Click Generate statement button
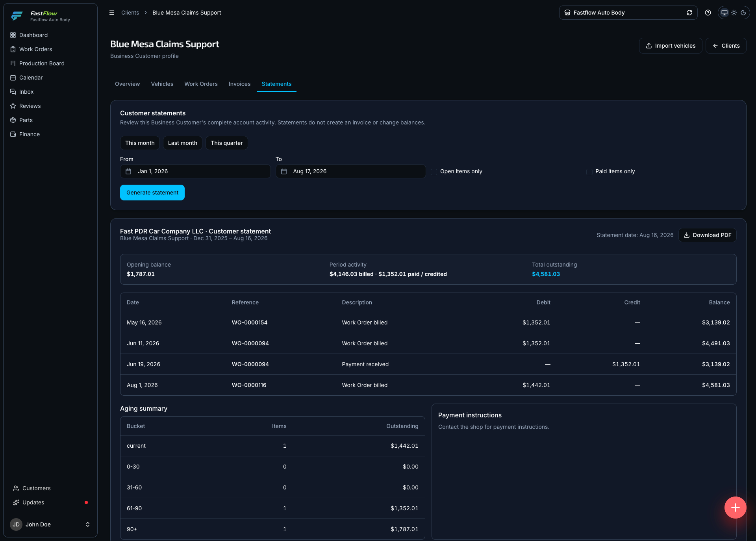Screen dimensions: 756x541 coord(152,193)
